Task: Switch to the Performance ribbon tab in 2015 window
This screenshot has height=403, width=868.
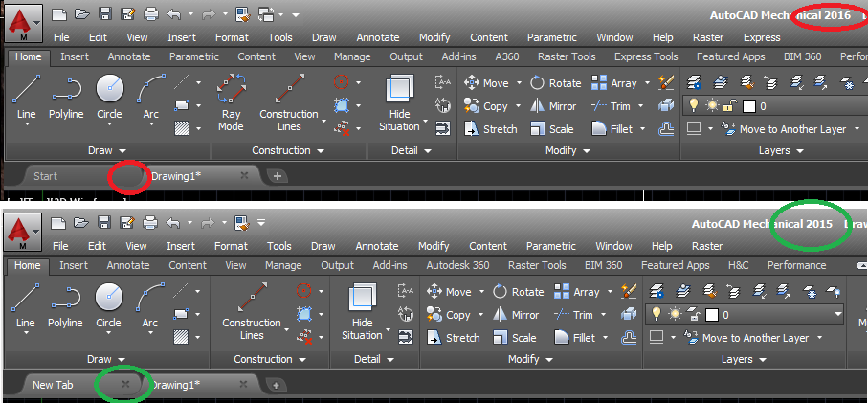Action: 796,265
